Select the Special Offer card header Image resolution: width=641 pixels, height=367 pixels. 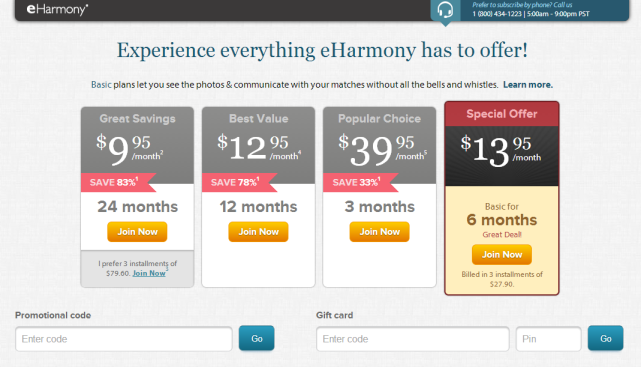502,114
